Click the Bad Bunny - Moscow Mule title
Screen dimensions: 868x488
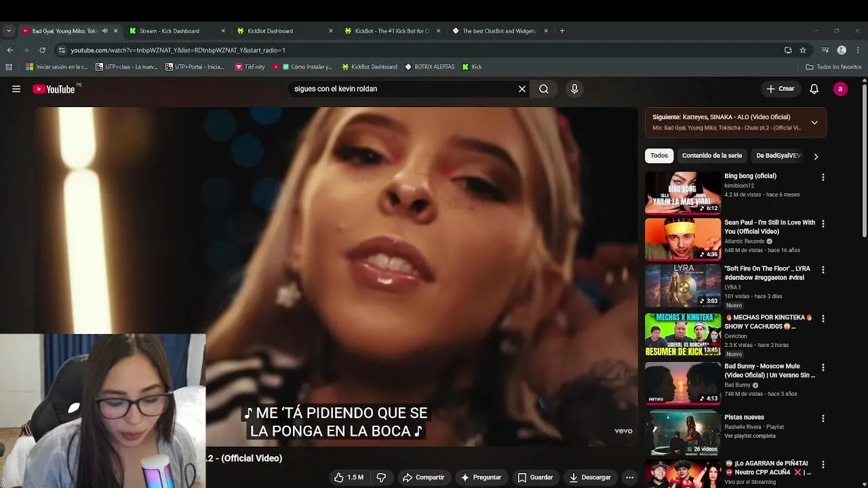point(770,371)
